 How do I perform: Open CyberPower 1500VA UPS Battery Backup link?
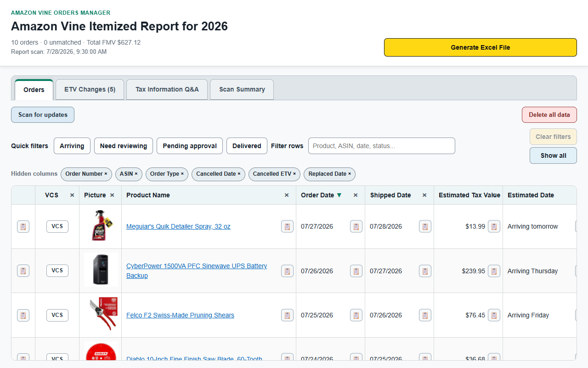tap(197, 271)
